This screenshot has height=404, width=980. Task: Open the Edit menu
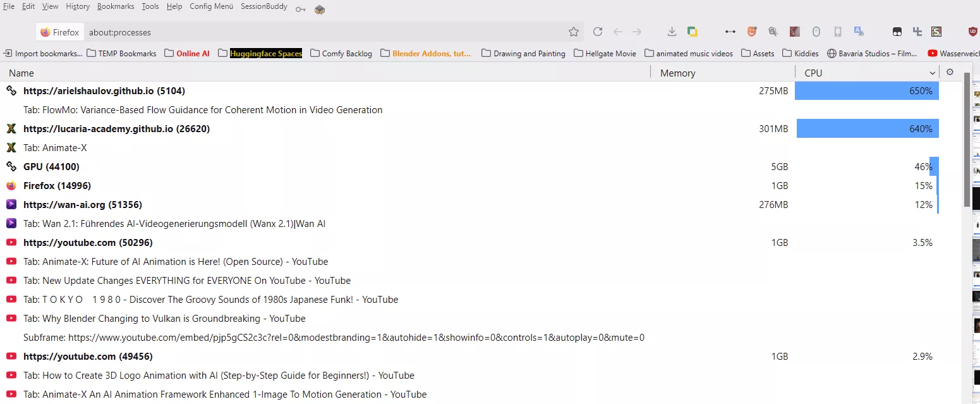pos(28,6)
